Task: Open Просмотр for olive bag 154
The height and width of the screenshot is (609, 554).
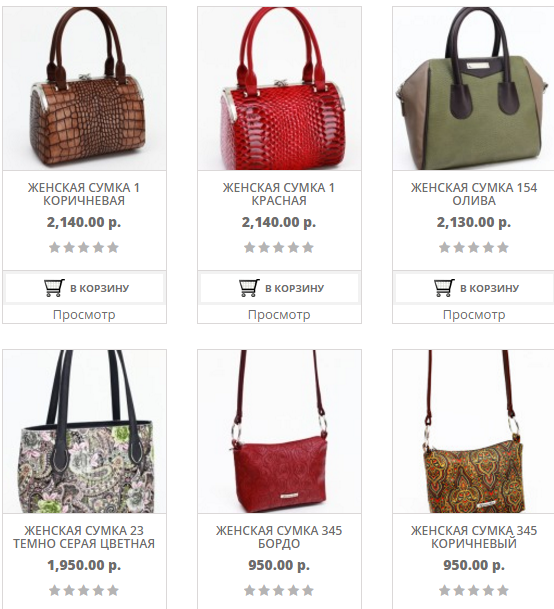Action: [474, 315]
